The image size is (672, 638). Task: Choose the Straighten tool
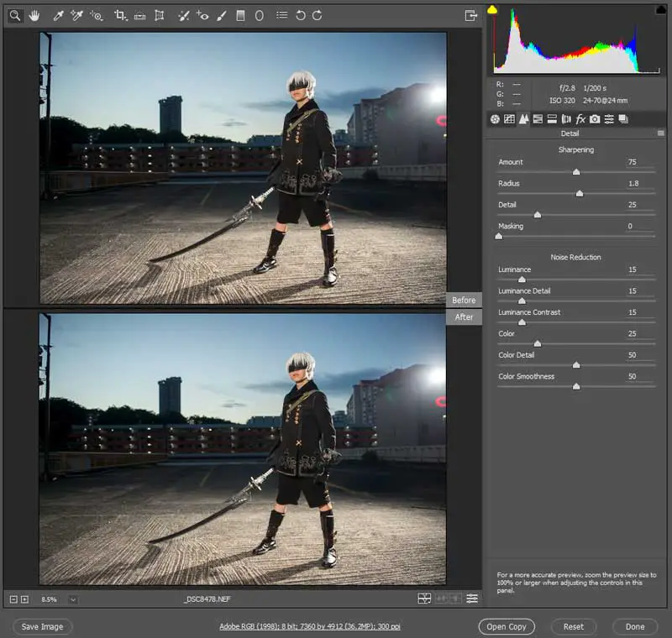139,16
